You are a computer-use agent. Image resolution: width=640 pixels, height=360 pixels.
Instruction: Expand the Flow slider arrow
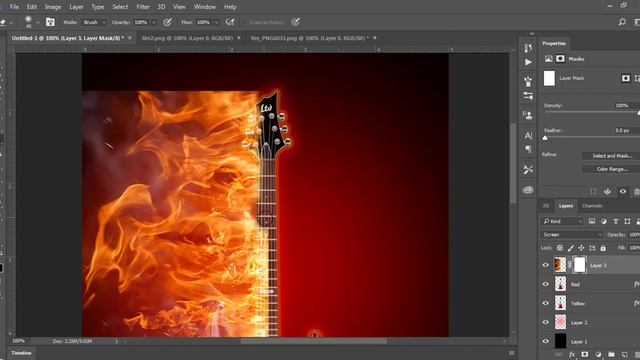[x=216, y=22]
